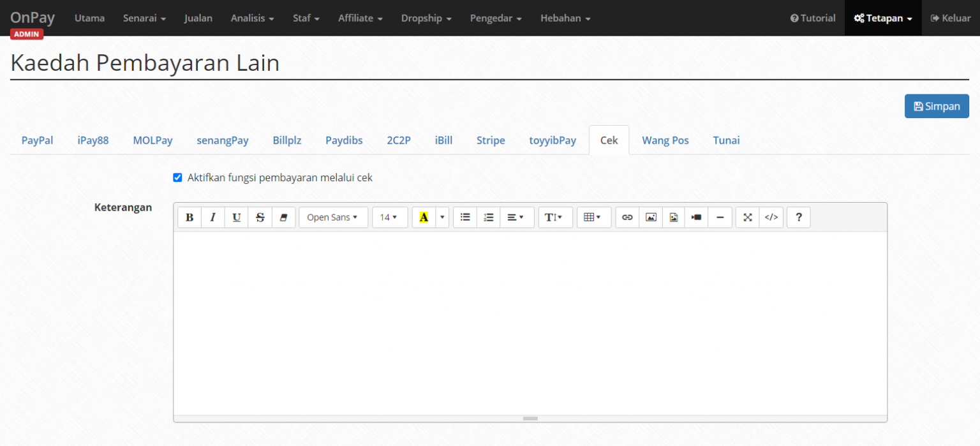980x446 pixels.
Task: Insert a link with the chain icon
Action: coord(627,218)
